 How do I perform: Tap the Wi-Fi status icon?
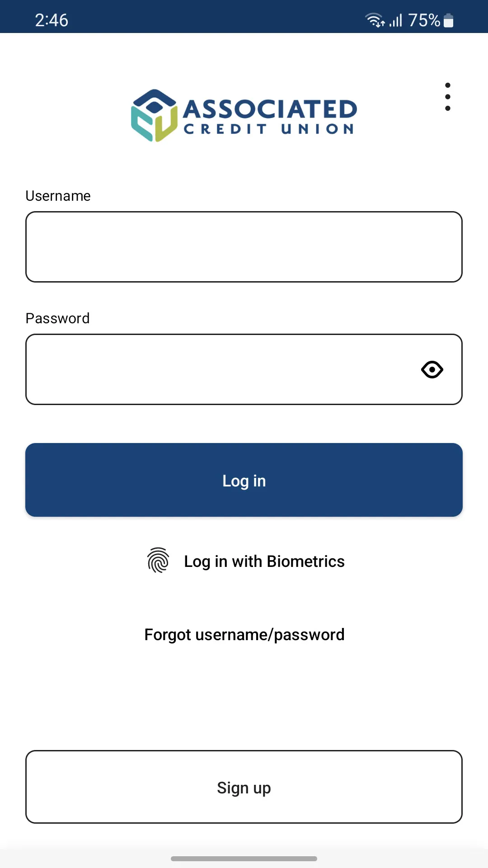point(375,20)
